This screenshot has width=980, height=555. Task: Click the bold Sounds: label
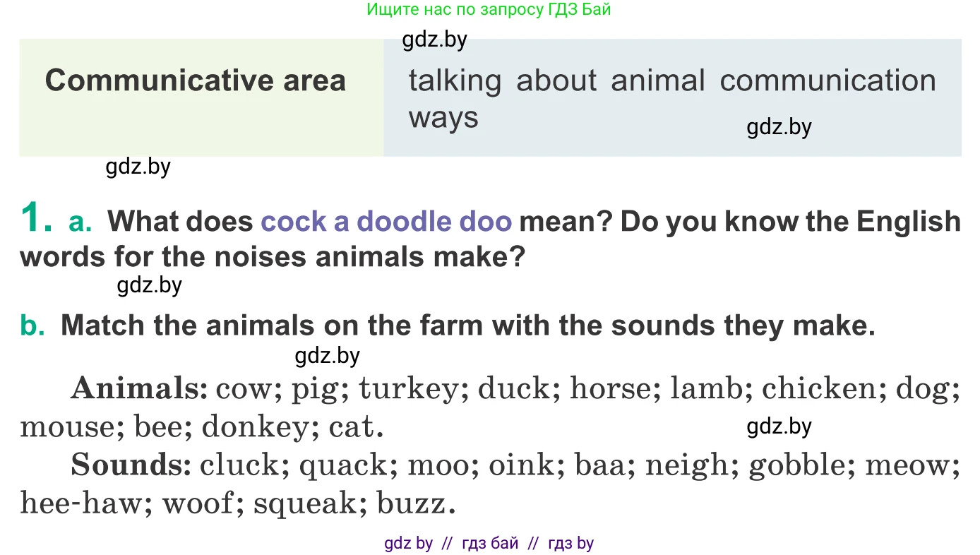point(131,465)
